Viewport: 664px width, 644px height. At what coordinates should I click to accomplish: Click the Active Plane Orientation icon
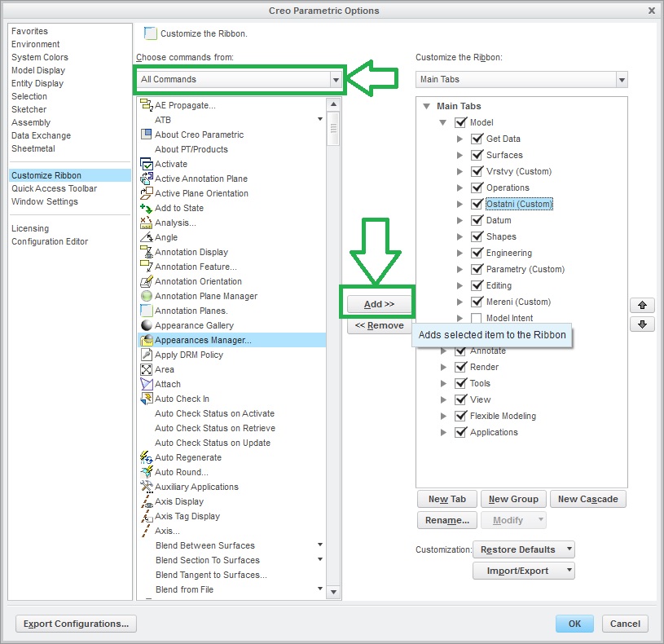(146, 193)
